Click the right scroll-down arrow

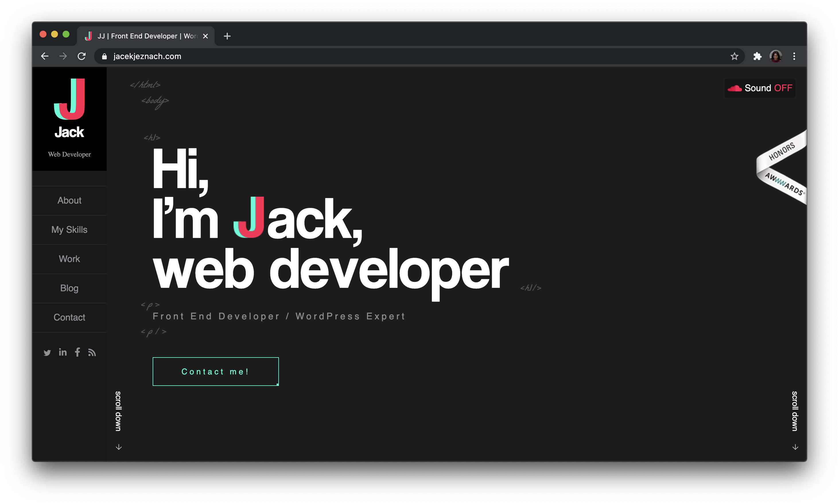(795, 447)
